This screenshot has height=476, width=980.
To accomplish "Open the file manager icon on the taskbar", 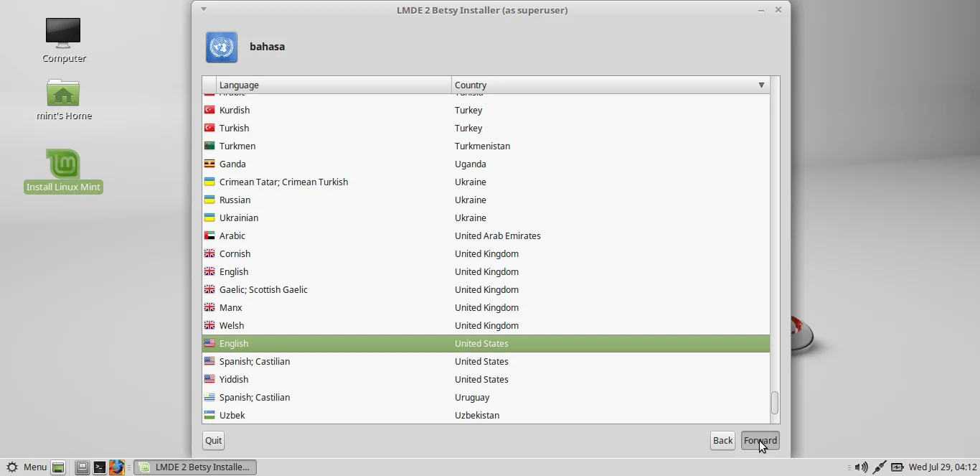I will 83,467.
